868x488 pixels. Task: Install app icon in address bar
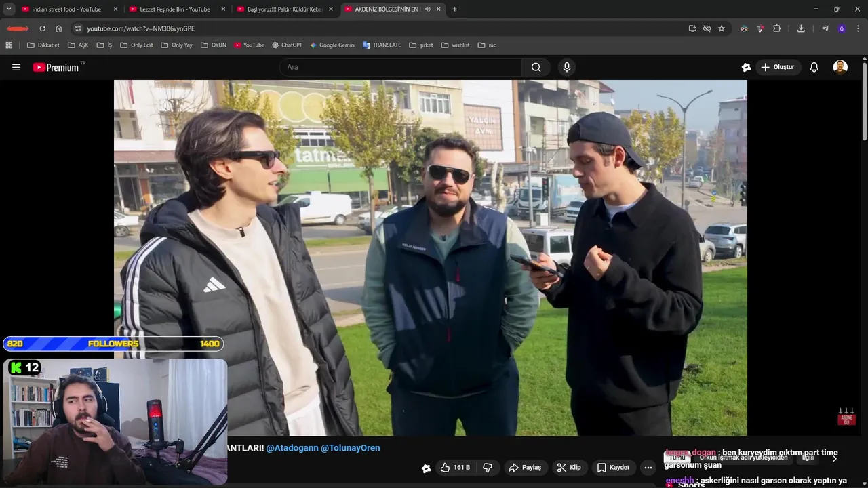692,28
